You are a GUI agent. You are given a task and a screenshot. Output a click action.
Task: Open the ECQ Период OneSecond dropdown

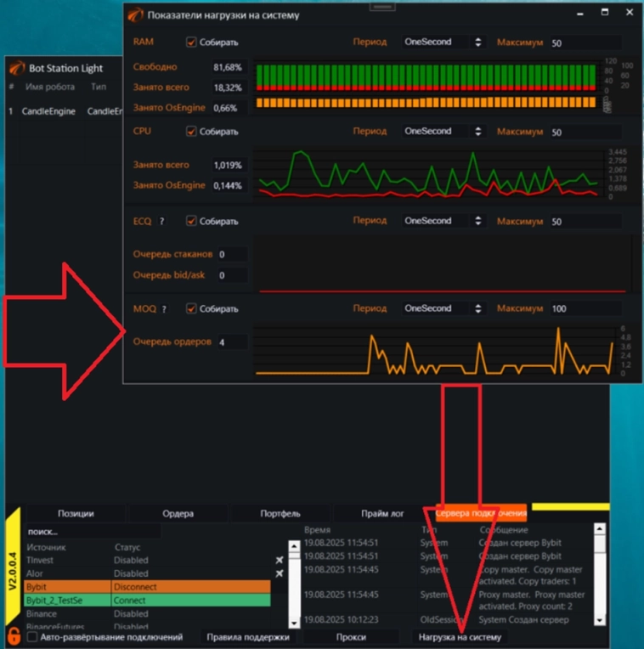(x=443, y=221)
